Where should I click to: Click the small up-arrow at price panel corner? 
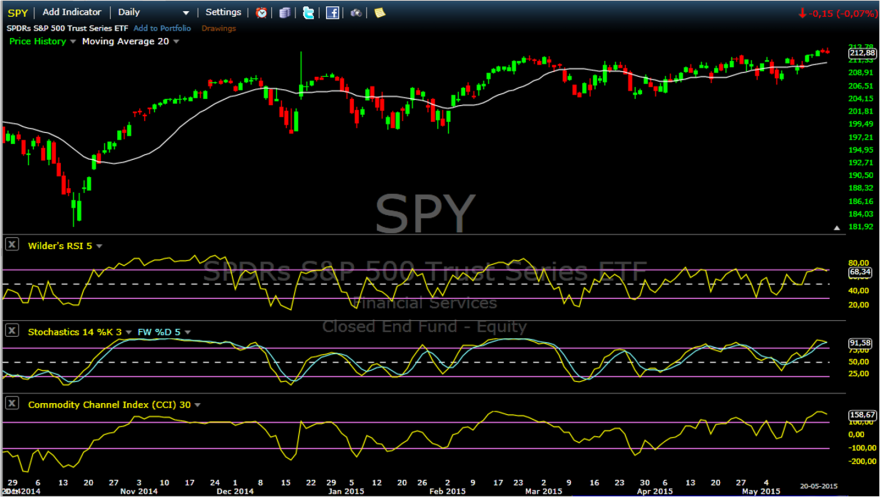(x=837, y=228)
